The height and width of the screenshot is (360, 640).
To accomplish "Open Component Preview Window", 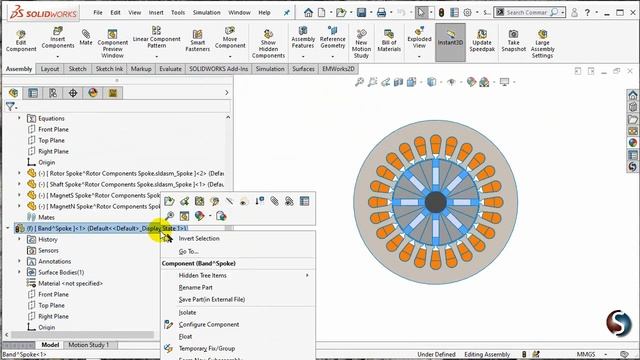I will pos(112,43).
